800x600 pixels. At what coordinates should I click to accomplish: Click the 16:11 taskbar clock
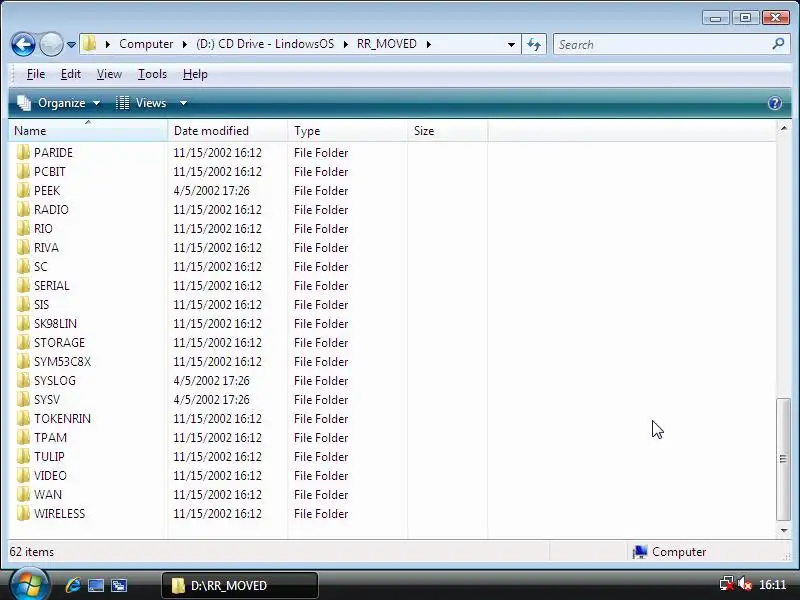coord(772,585)
